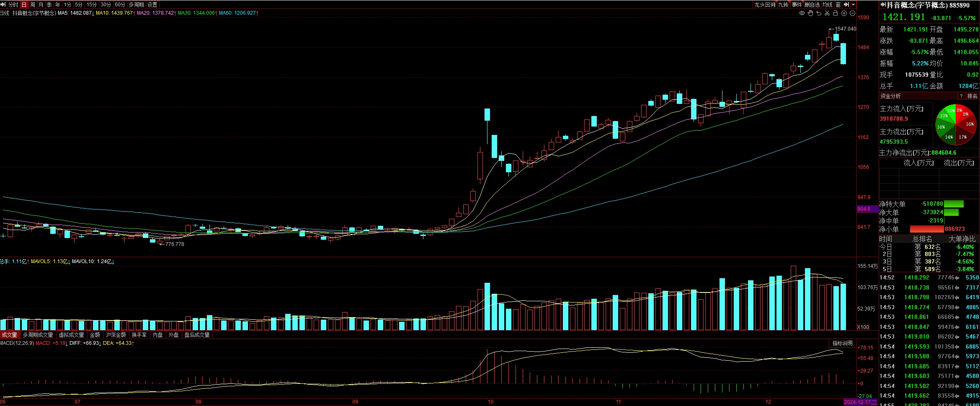Click the purple 904.6 price axis marker
Screen dimensions: 980x406
click(867, 209)
